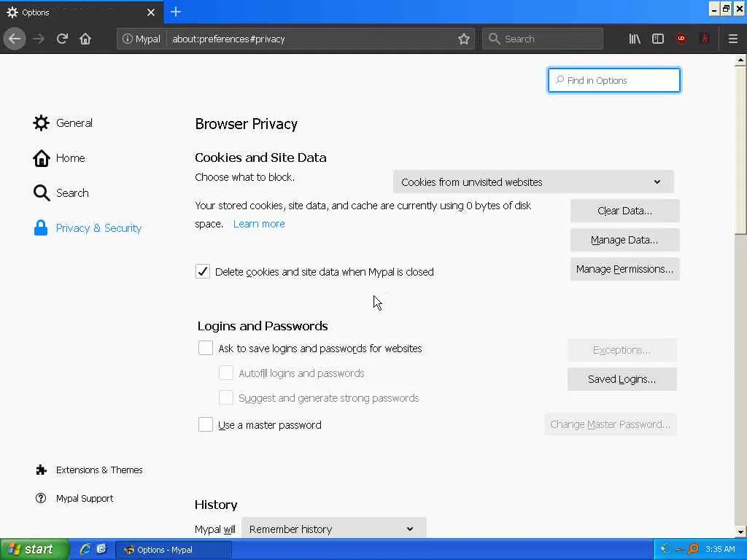The width and height of the screenshot is (747, 560).
Task: Open the hamburger application menu
Action: pos(733,39)
